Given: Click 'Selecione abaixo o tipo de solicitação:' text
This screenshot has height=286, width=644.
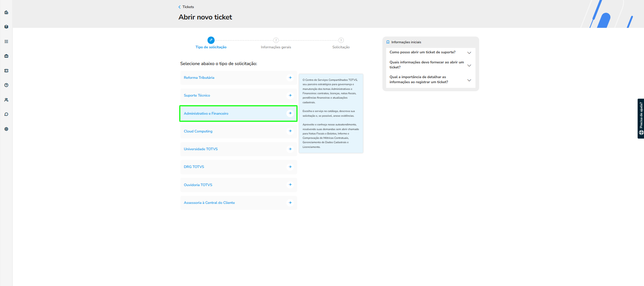Looking at the screenshot, I should (219, 64).
